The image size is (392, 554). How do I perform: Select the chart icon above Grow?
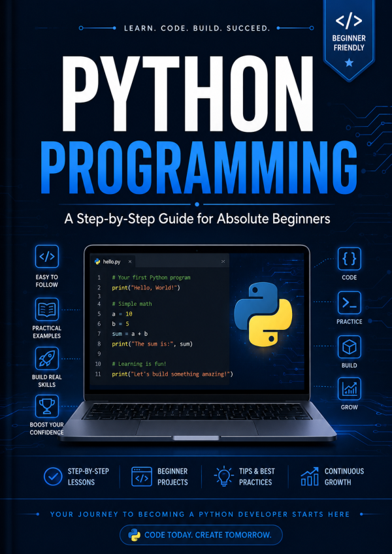(349, 389)
